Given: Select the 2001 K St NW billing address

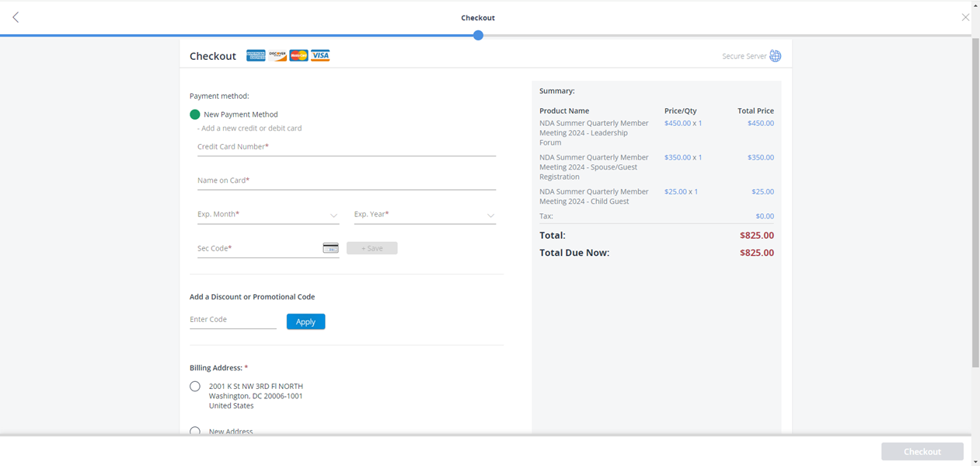Looking at the screenshot, I should click(195, 387).
